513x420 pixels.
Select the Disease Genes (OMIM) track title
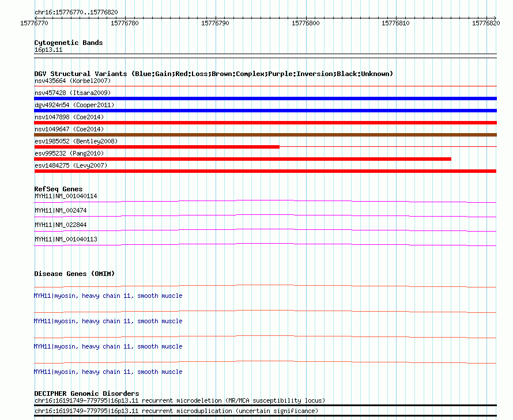tap(74, 274)
